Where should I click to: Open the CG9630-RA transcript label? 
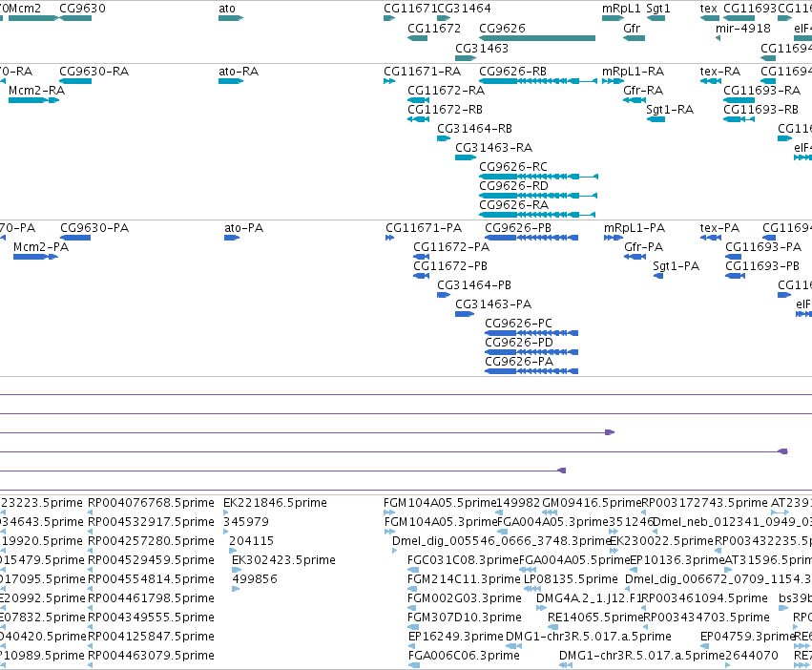pyautogui.click(x=94, y=72)
